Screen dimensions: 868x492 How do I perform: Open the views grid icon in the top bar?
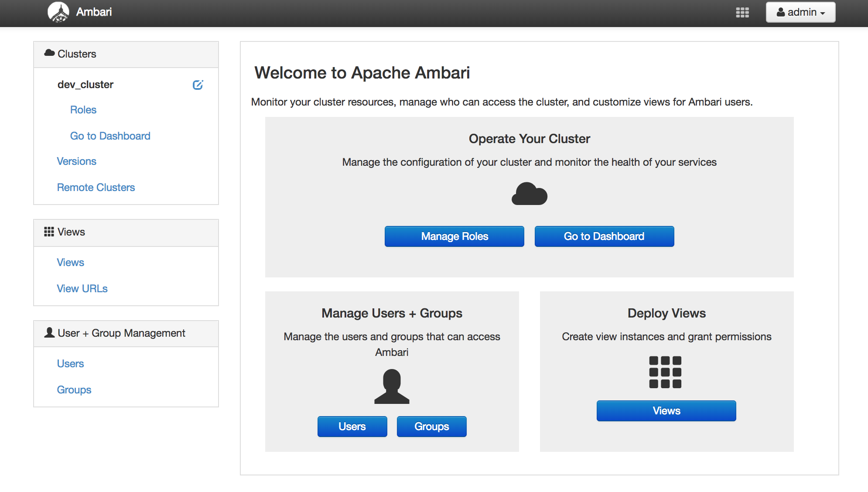pyautogui.click(x=742, y=13)
